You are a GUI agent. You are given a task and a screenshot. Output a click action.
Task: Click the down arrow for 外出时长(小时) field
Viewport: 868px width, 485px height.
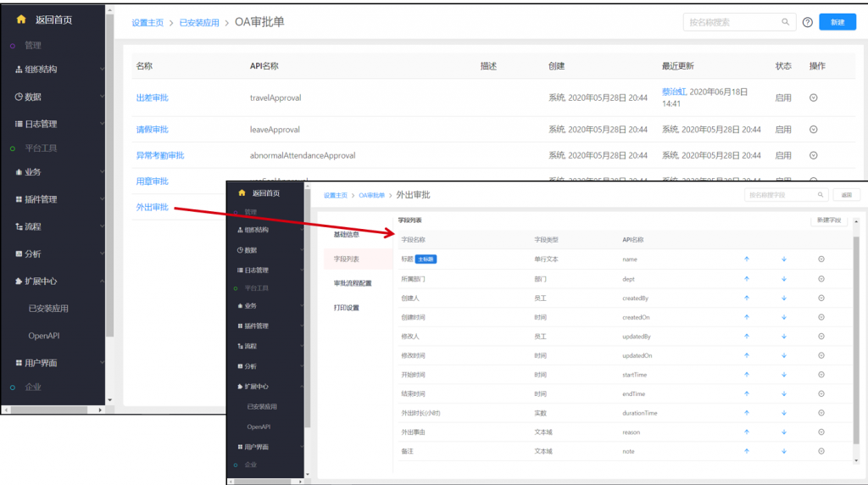point(784,413)
